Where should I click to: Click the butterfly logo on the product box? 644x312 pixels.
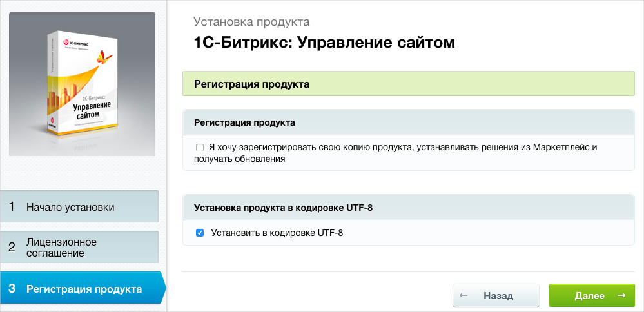(x=102, y=60)
